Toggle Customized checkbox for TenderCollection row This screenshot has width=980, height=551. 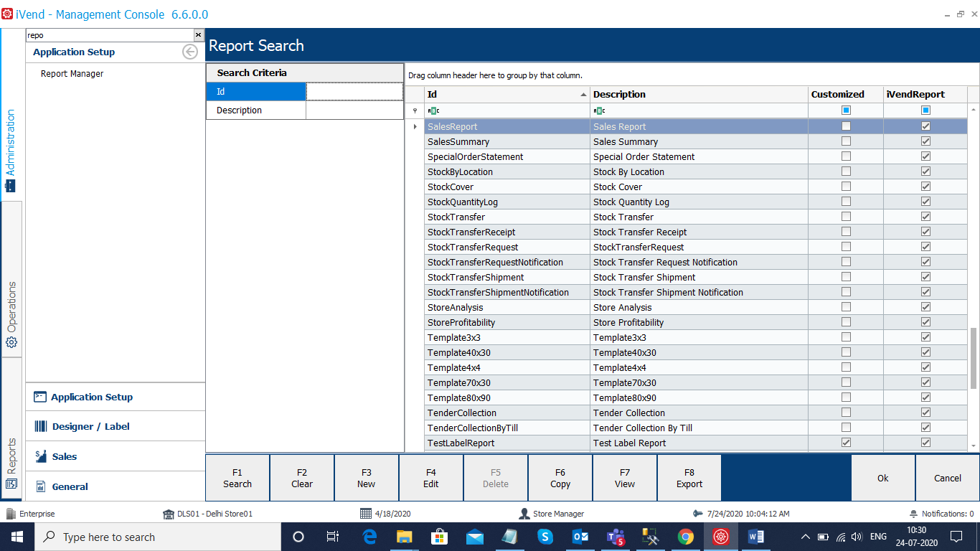[x=847, y=413]
